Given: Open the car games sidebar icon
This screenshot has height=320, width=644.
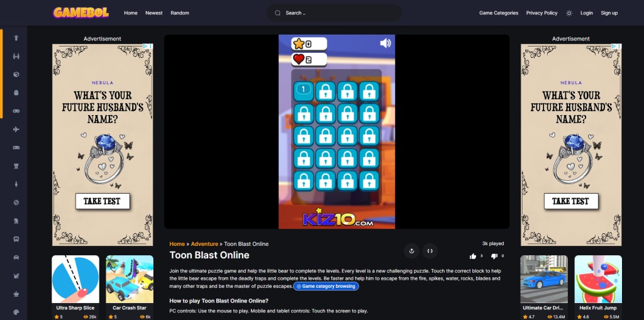Looking at the screenshot, I should point(16,257).
